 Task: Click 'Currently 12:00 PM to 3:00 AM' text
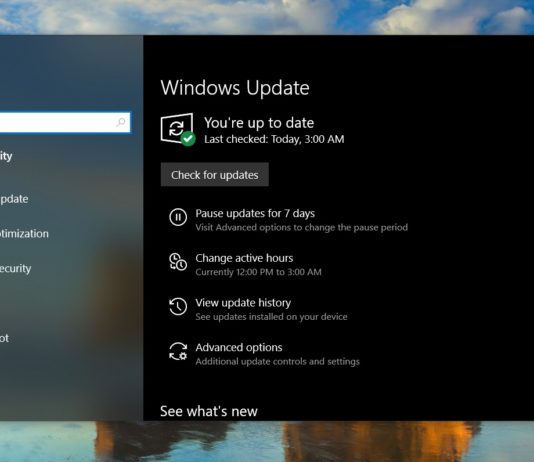[x=258, y=272]
